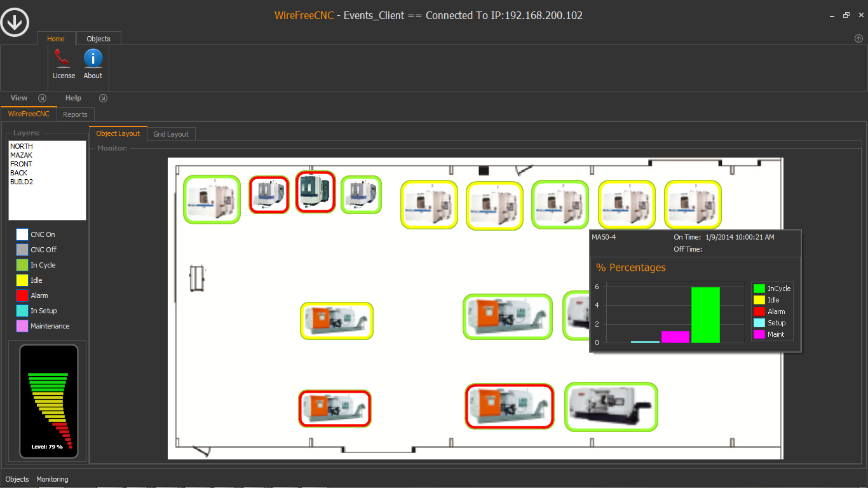The image size is (868, 488).
Task: Click the green In Cycle legend swatch
Action: pyautogui.click(x=22, y=265)
